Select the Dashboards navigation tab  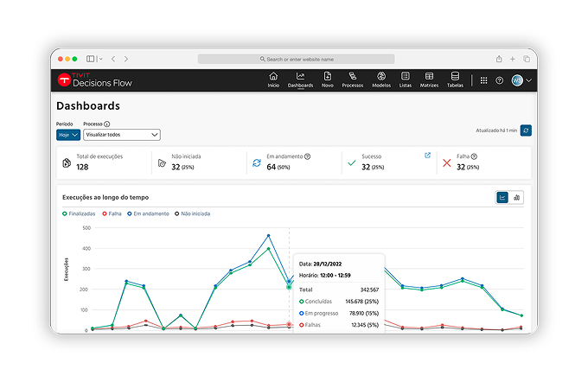coord(300,80)
